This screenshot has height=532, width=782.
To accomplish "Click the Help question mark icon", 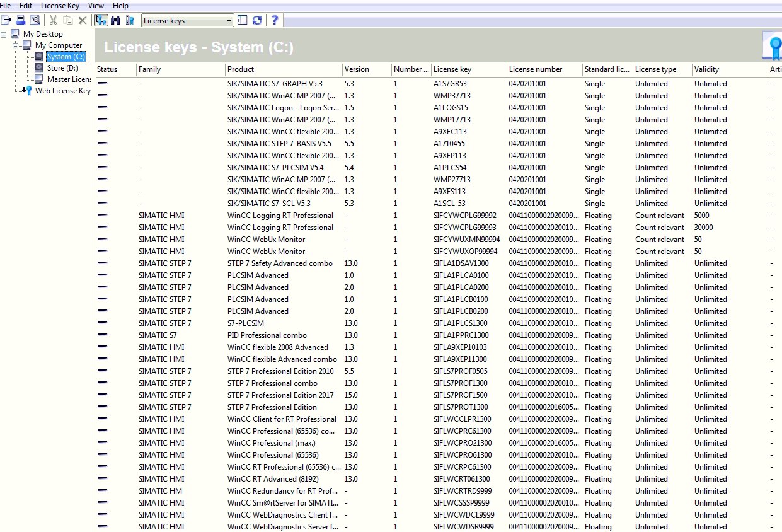I will [275, 20].
